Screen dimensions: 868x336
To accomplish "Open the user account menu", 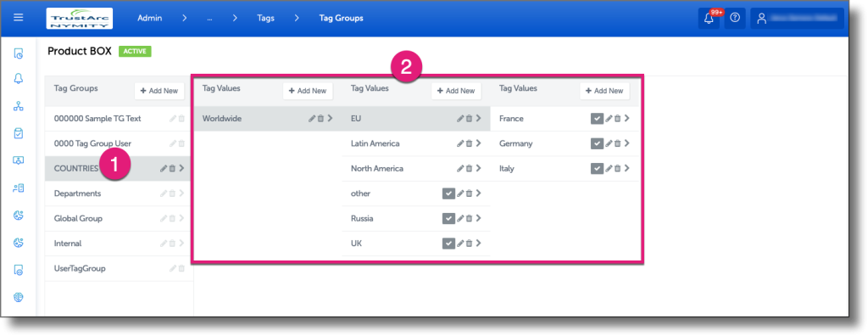I will pos(797,19).
